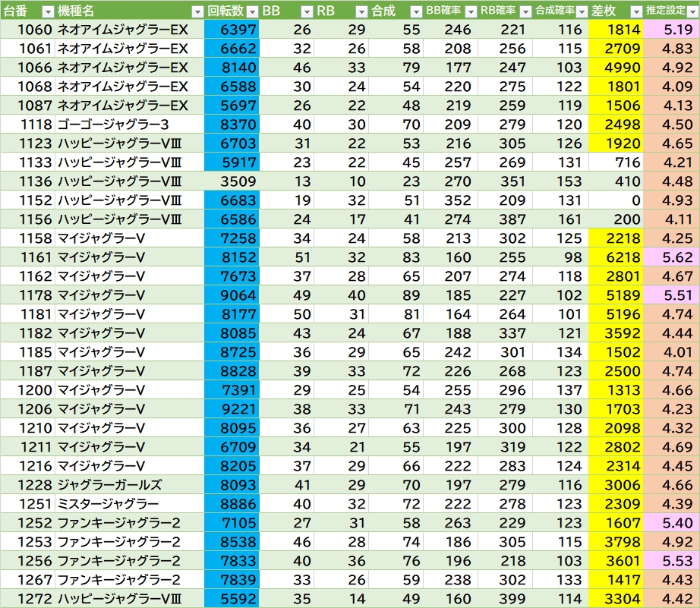Click the 回転数 cell with value 3509
The image size is (700, 608).
pyautogui.click(x=232, y=181)
